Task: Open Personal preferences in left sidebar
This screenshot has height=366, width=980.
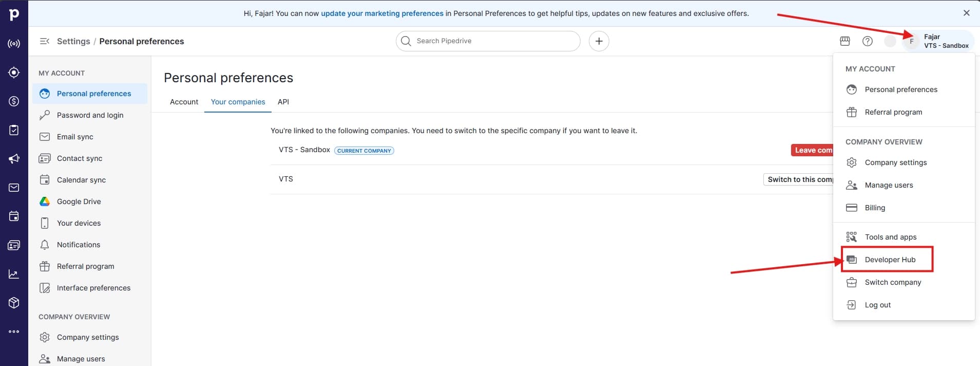Action: tap(90, 94)
